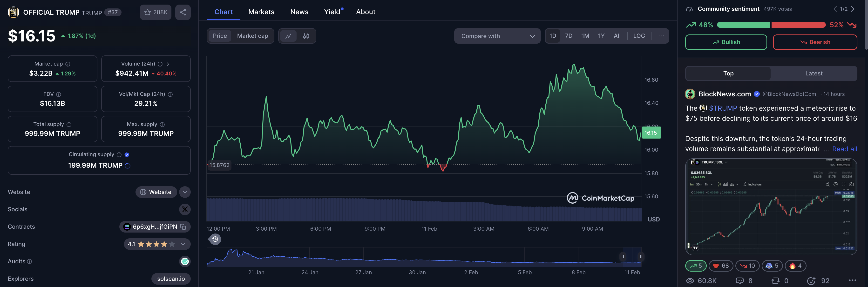Open the About tab
The width and height of the screenshot is (868, 287).
pyautogui.click(x=366, y=12)
